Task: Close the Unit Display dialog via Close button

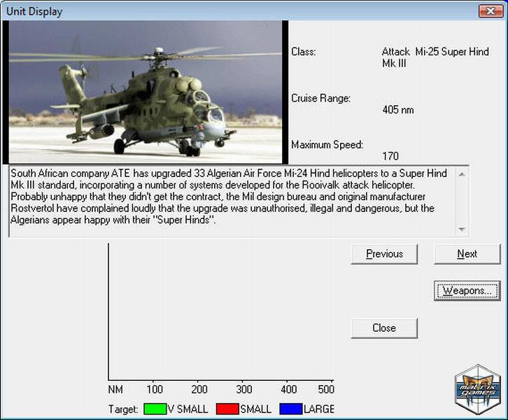Action: click(384, 328)
